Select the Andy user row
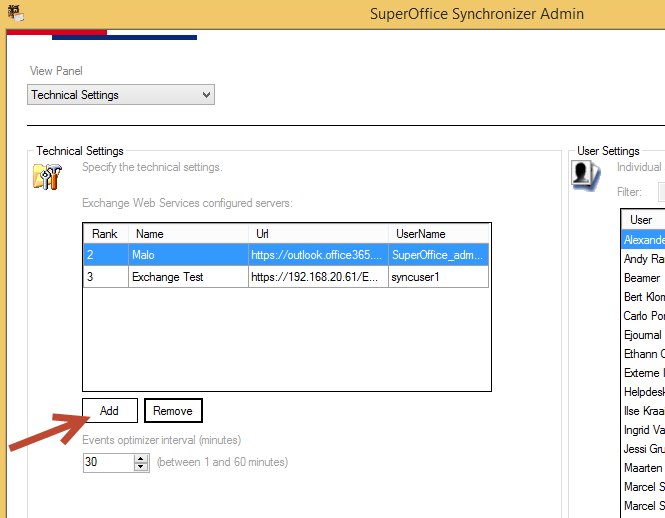This screenshot has height=518, width=665. click(643, 259)
